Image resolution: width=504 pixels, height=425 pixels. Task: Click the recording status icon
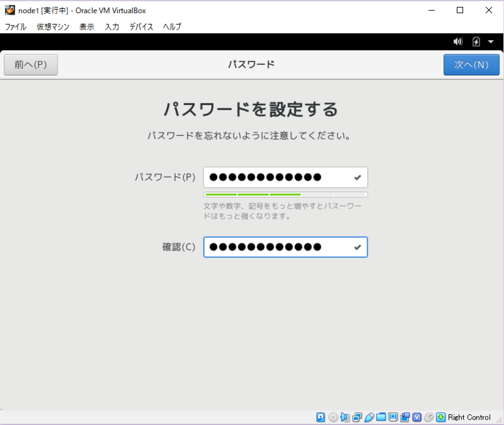click(404, 417)
